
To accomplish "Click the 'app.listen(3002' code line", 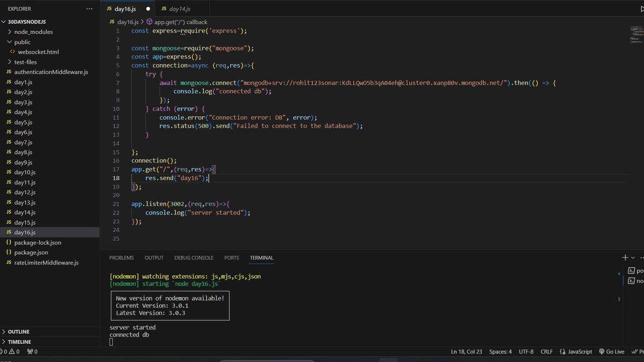I will tap(180, 204).
